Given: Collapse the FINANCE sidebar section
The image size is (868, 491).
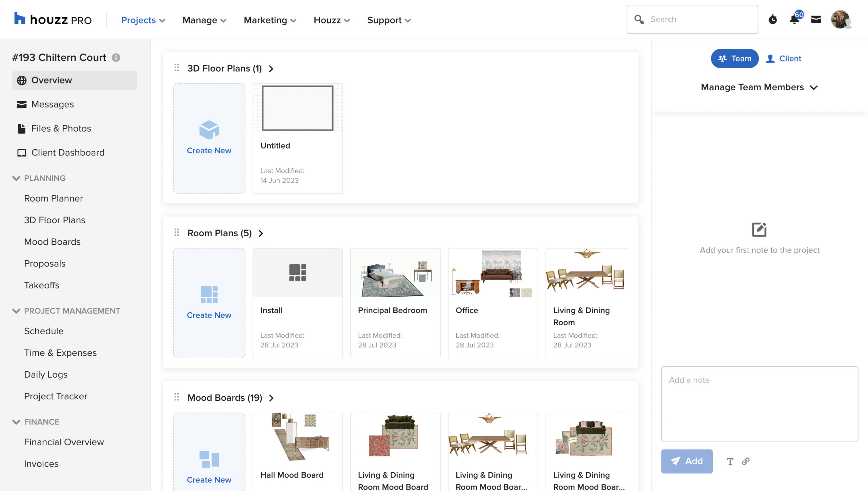Looking at the screenshot, I should point(16,422).
